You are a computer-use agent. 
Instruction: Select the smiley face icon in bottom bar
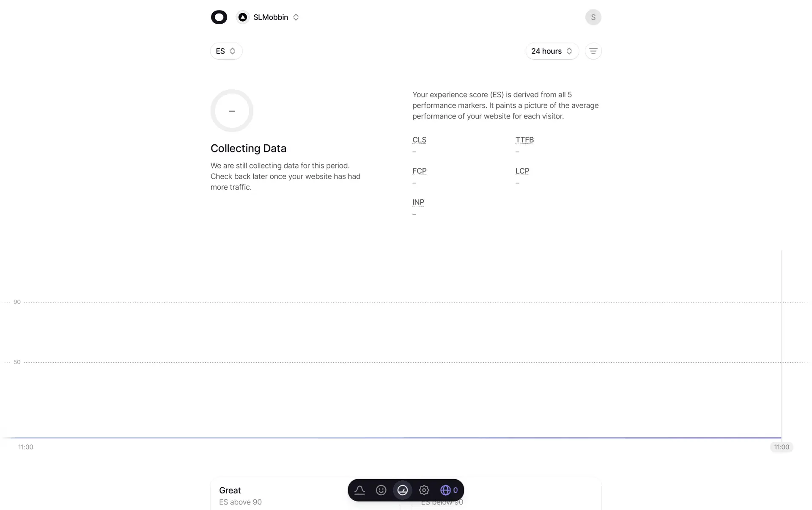pyautogui.click(x=381, y=490)
